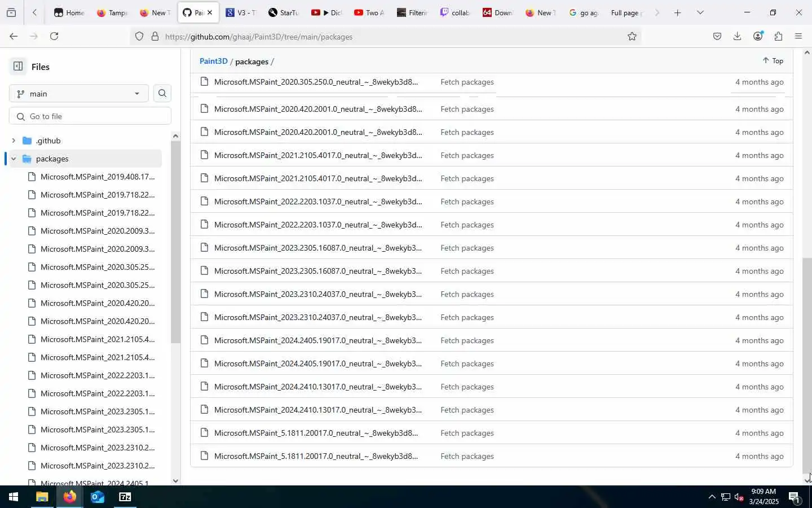Click the Go to file input
Viewport: 812px width, 508px height.
click(90, 116)
